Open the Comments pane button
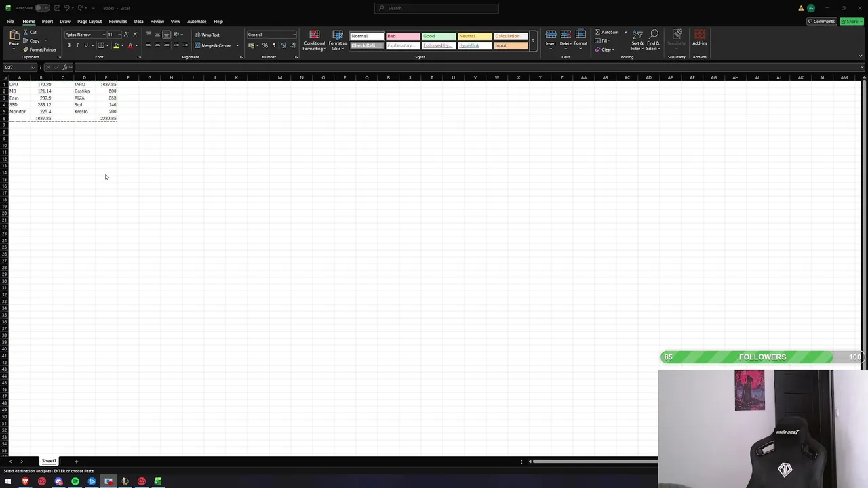 tap(821, 21)
